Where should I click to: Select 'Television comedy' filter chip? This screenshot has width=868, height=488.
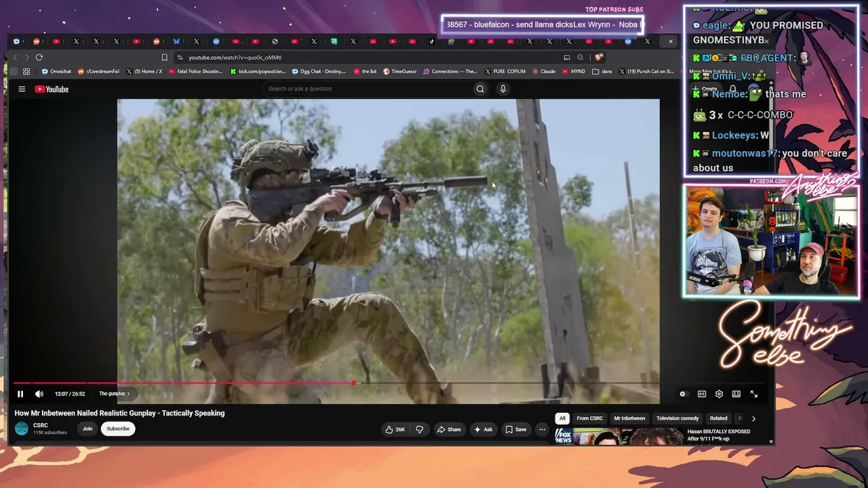677,418
